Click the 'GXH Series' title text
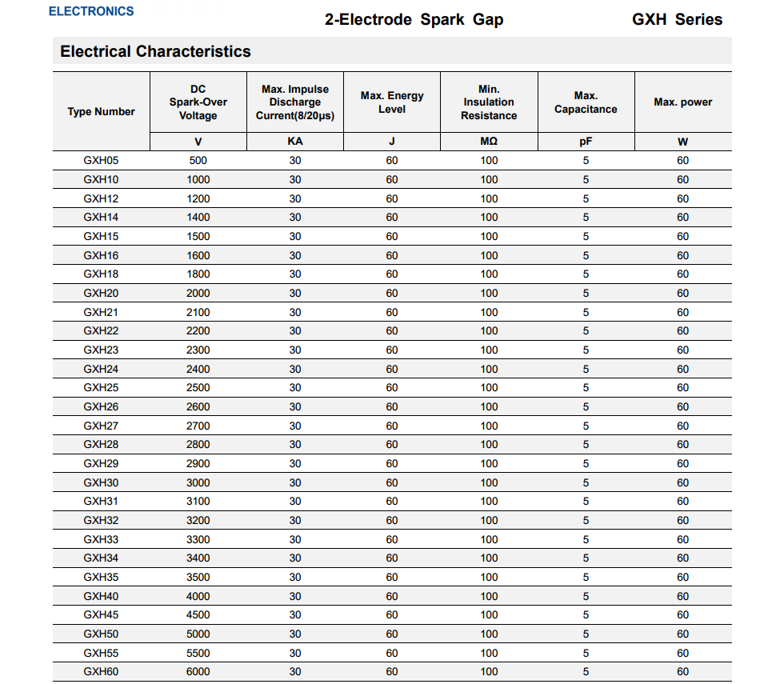This screenshot has width=784, height=684. click(677, 20)
